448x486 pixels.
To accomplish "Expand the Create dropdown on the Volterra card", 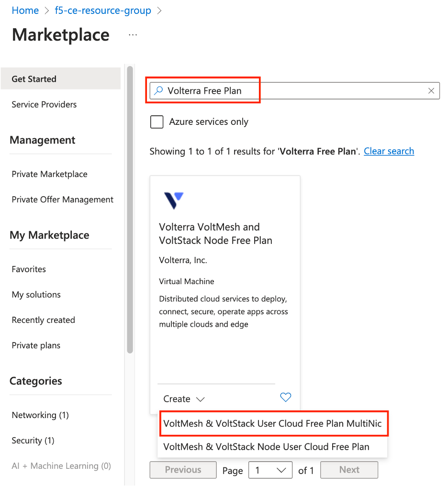I will [183, 398].
